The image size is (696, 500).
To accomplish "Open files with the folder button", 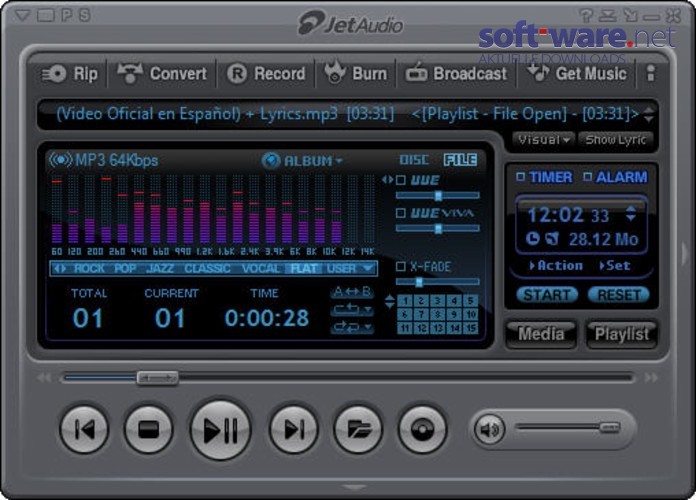I will tap(358, 429).
